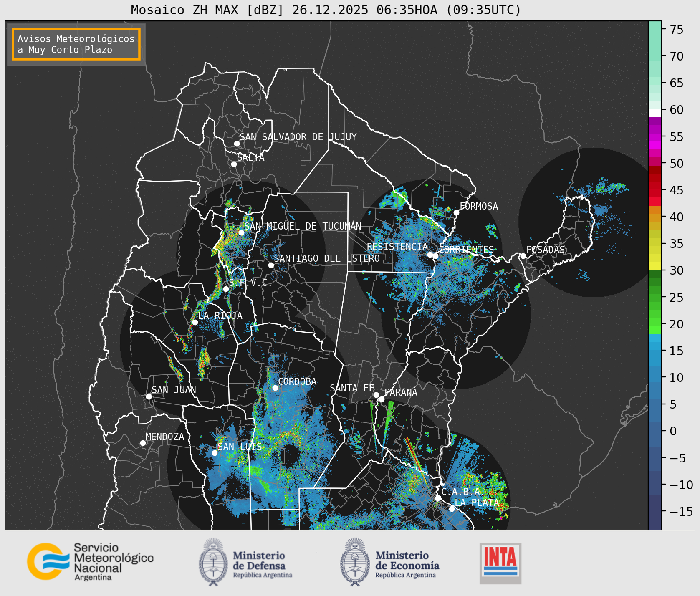Select the S.F.V.C. city marker
This screenshot has height=596, width=700.
pos(226,289)
